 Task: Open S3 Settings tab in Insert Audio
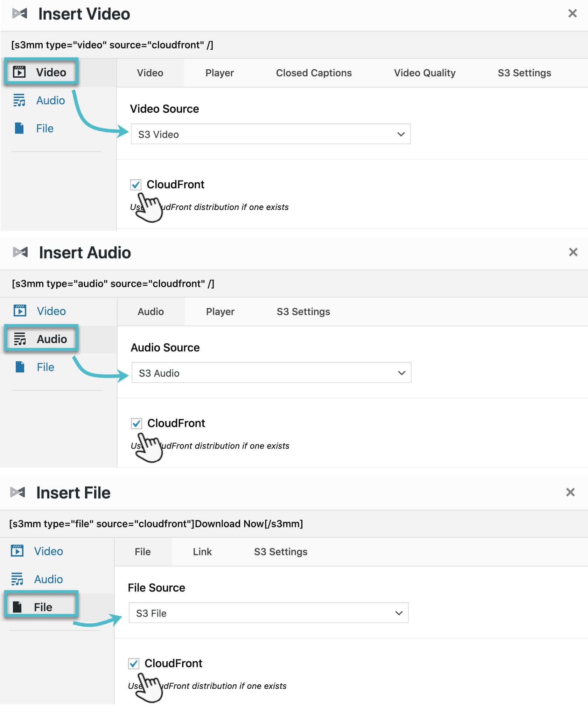(303, 312)
